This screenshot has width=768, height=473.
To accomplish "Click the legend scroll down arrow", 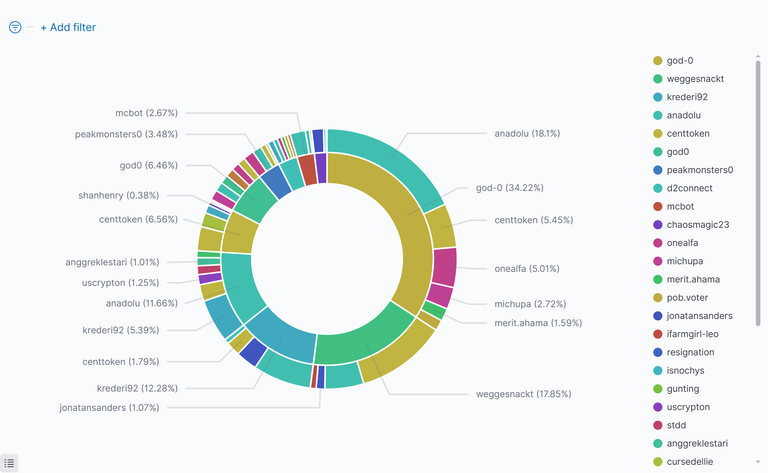I will pyautogui.click(x=758, y=462).
